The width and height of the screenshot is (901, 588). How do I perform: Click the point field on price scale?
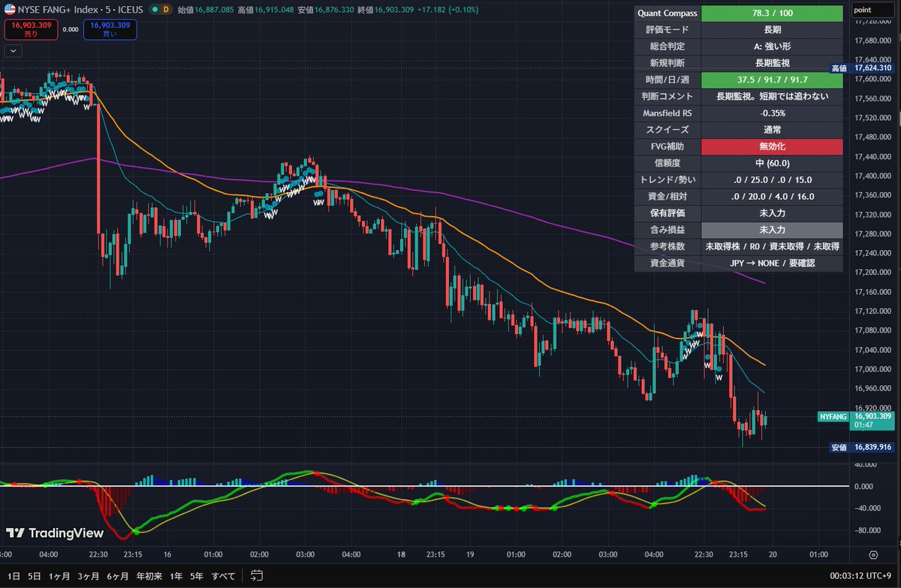[873, 10]
